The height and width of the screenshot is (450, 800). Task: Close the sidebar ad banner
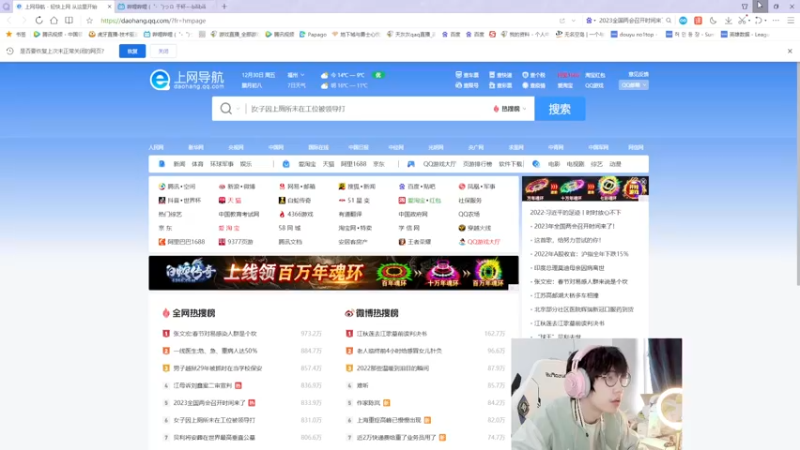coord(644,181)
